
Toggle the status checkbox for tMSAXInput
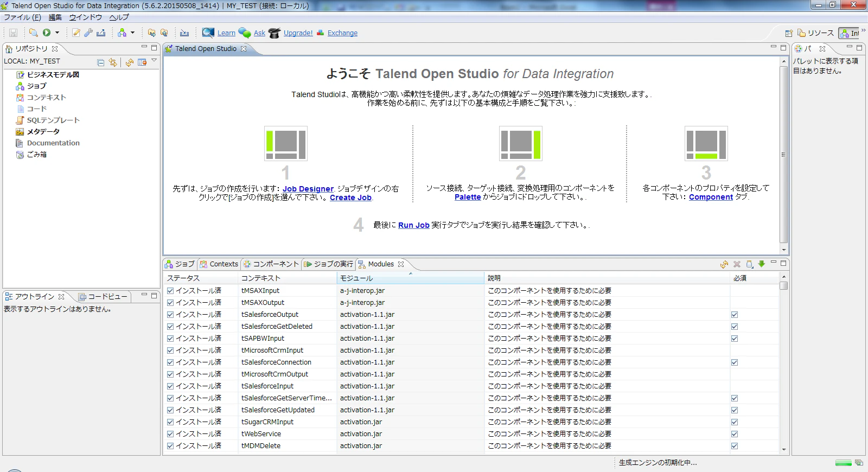coord(170,291)
